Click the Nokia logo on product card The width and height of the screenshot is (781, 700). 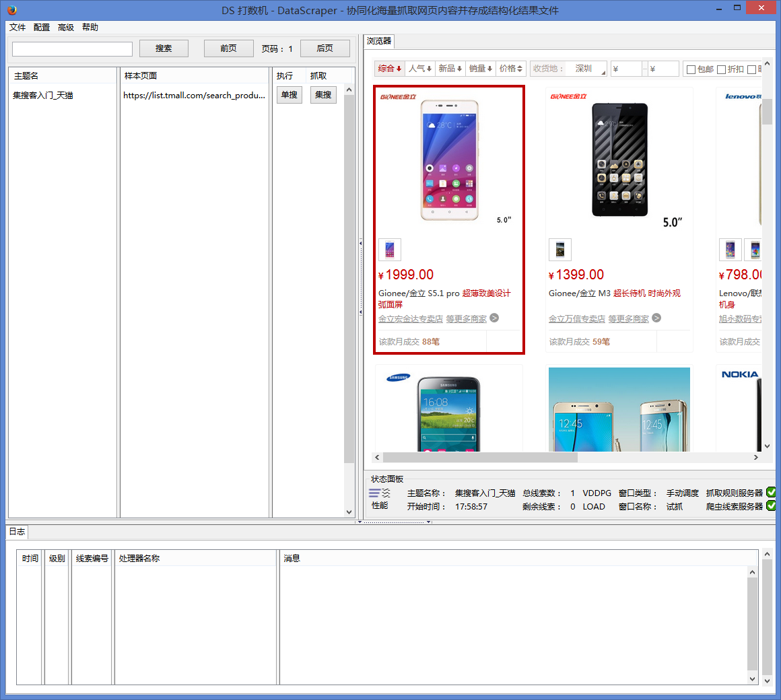740,374
